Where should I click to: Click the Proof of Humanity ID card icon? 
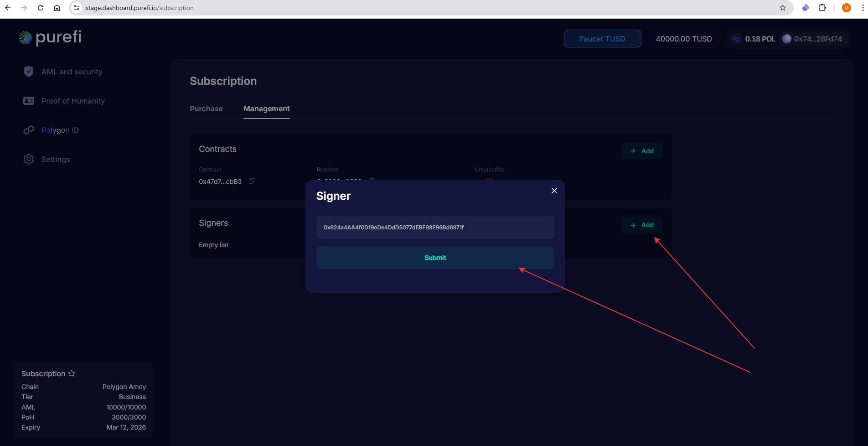[29, 101]
